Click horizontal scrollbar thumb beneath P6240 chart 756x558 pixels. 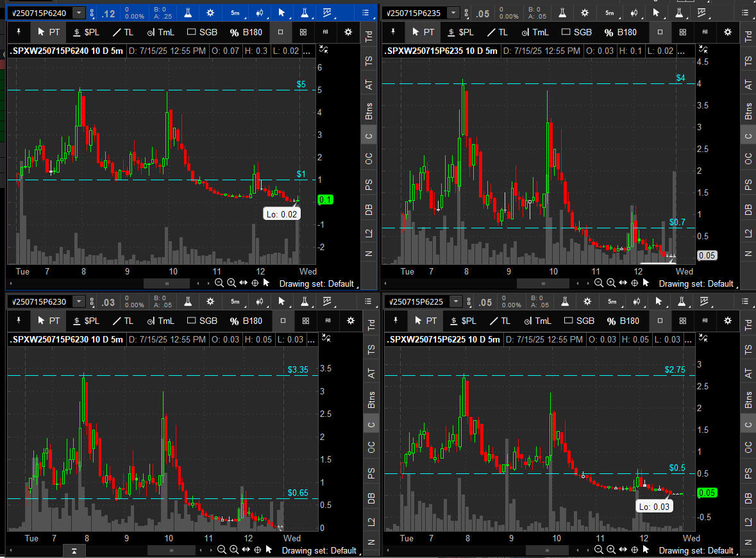pos(167,283)
